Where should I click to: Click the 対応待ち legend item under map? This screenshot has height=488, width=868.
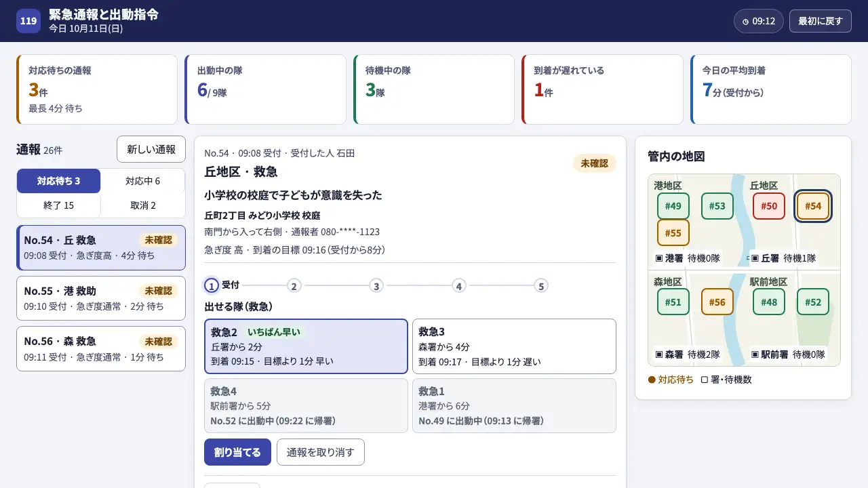click(671, 380)
